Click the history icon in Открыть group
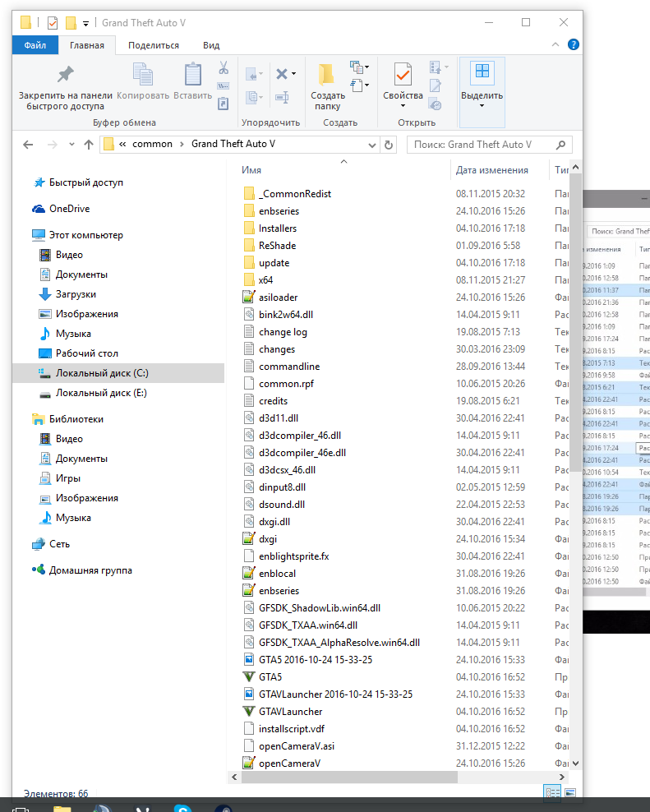 point(435,104)
